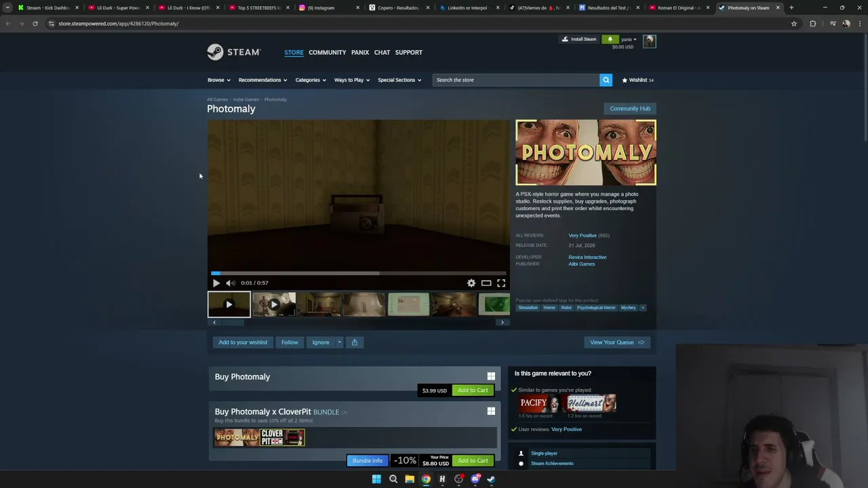Share the game via share icon

[354, 342]
